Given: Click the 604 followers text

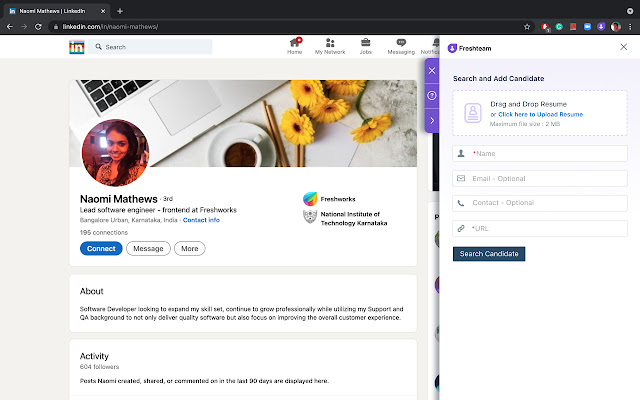Looking at the screenshot, I should pyautogui.click(x=99, y=367).
